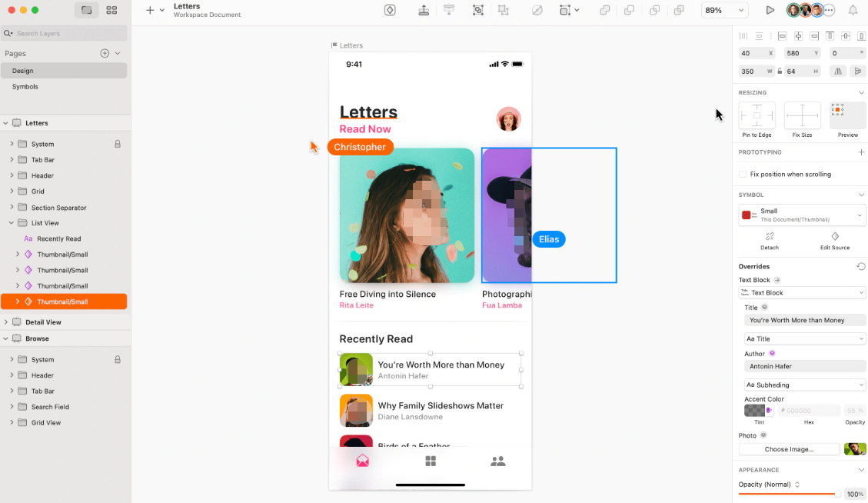
Task: Switch to components grid view icon
Action: click(111, 10)
